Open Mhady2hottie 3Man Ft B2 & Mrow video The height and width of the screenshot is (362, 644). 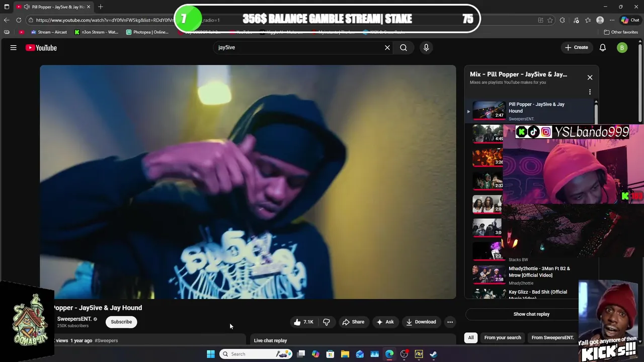click(539, 271)
